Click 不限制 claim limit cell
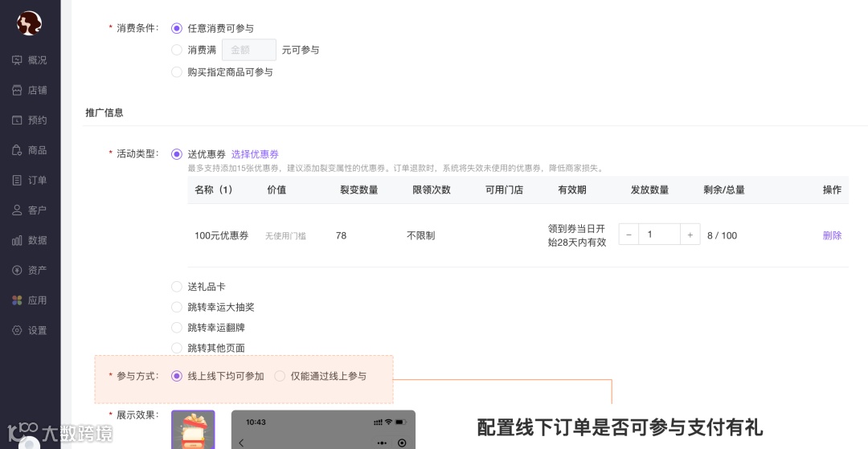868x449 pixels. click(x=420, y=235)
